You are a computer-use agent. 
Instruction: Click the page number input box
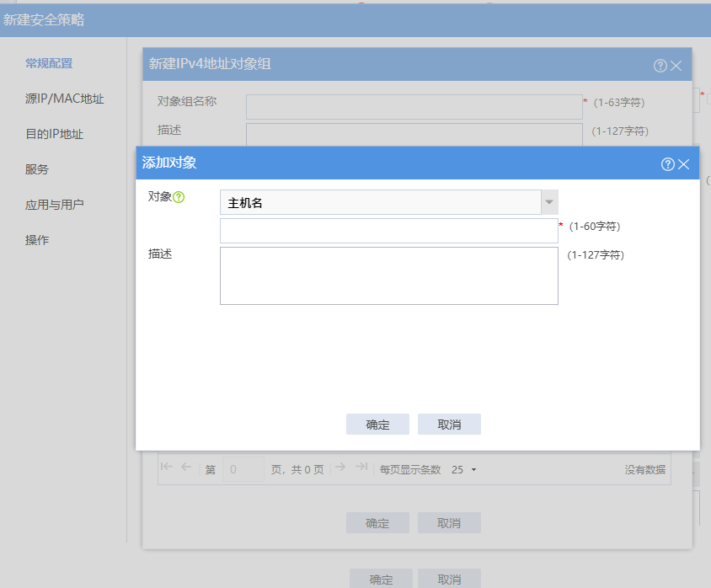coord(243,469)
